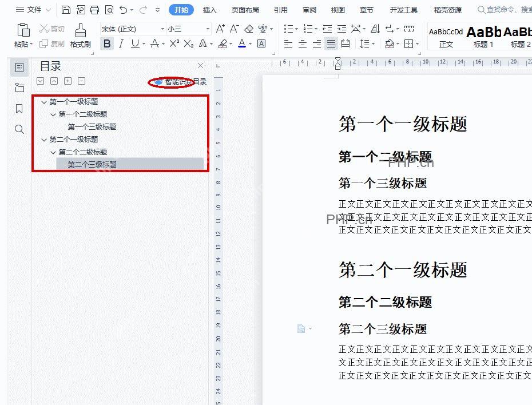Click the blue font color A
This screenshot has width=532, height=405.
[242, 43]
